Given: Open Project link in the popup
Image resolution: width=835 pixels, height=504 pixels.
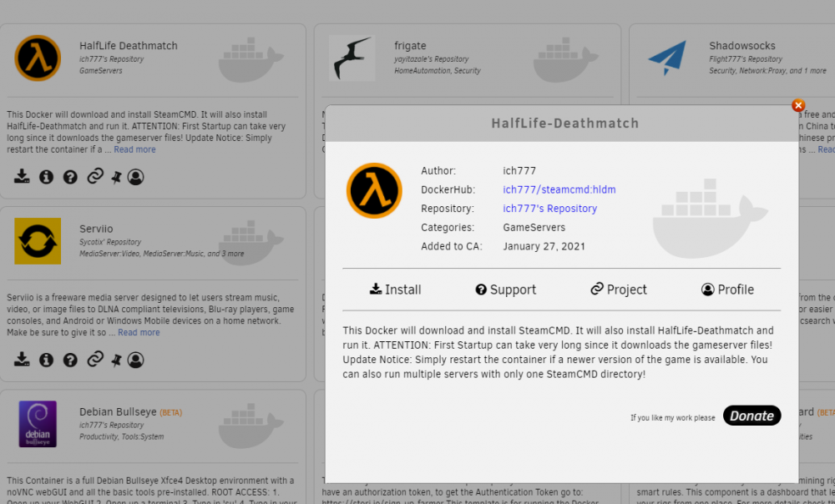Looking at the screenshot, I should [x=618, y=290].
